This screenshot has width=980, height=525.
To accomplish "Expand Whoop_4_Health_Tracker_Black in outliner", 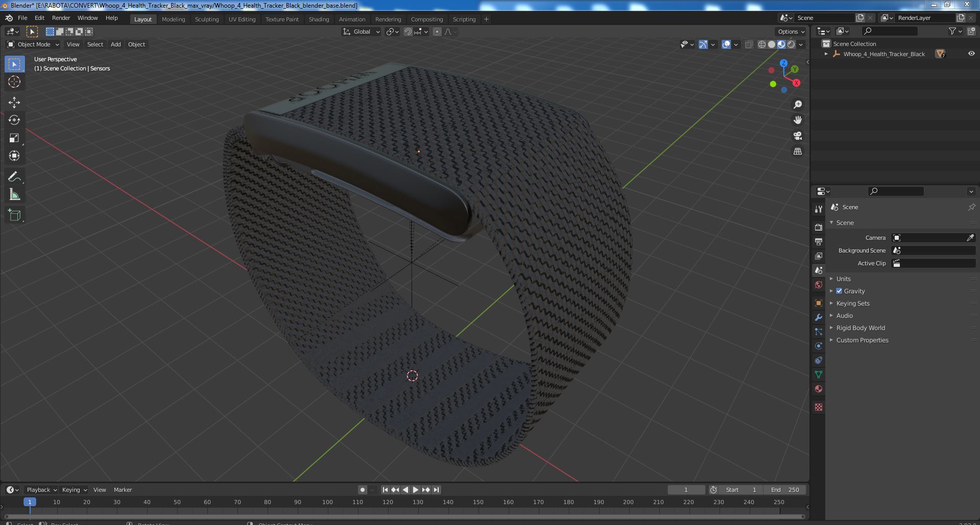I will click(x=826, y=54).
